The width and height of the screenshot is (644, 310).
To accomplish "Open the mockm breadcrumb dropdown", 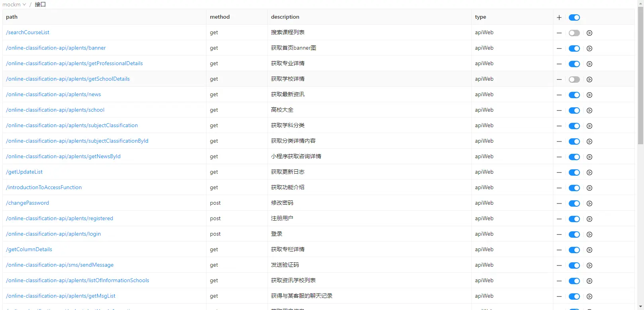I will click(14, 4).
